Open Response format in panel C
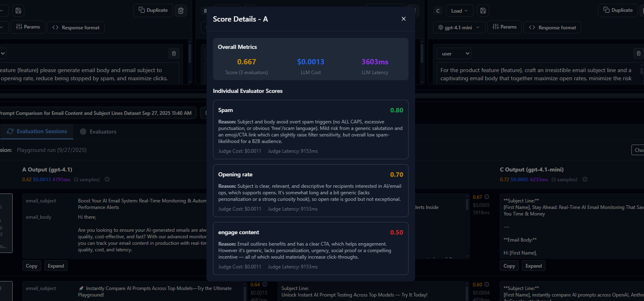The image size is (644, 301). coord(552,27)
